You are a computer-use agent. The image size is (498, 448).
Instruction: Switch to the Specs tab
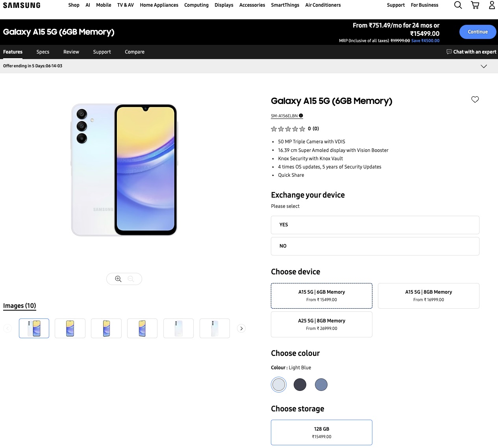point(43,52)
